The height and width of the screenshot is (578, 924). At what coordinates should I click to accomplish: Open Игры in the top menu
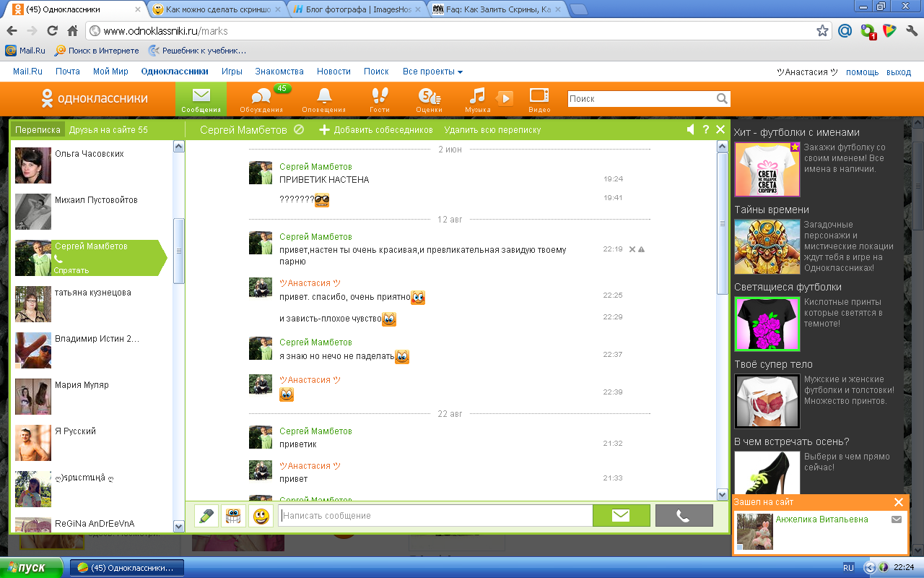(232, 72)
